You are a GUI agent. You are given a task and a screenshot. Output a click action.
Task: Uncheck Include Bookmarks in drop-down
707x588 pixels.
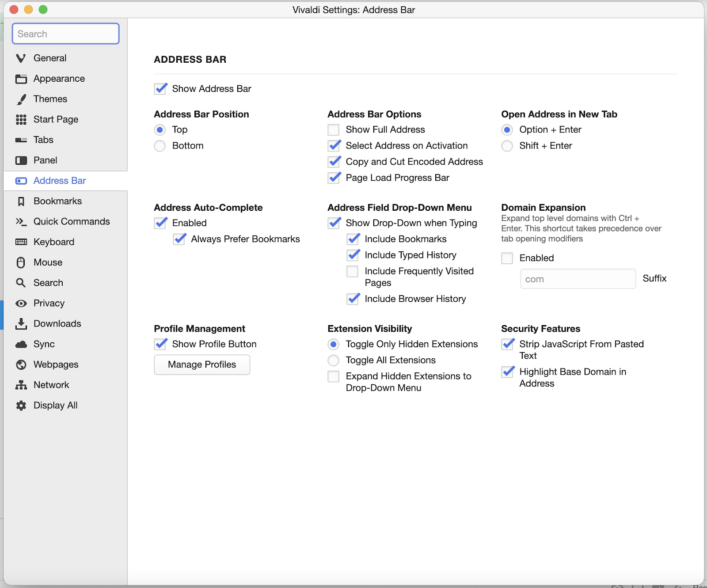click(x=353, y=239)
